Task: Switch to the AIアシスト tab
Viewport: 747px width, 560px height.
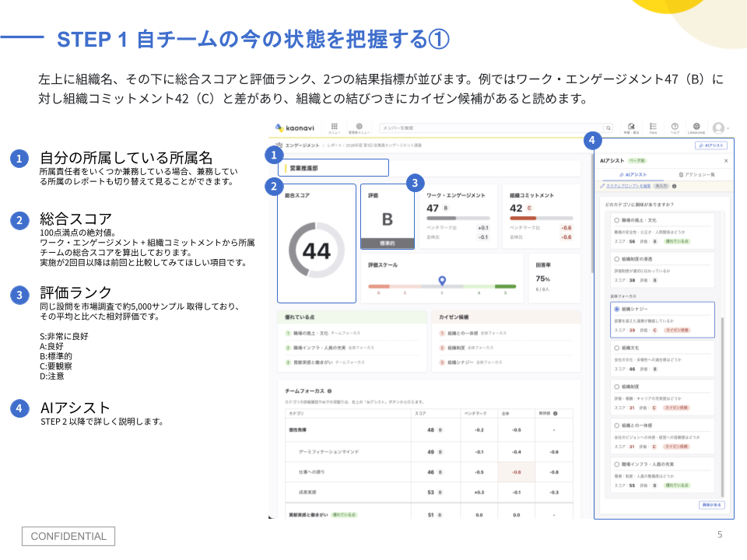Action: (x=633, y=175)
